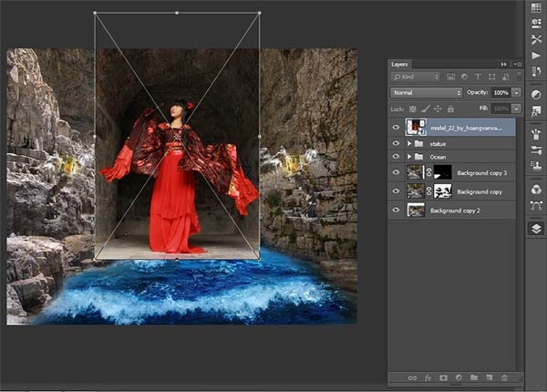547x392 pixels.
Task: Hide the Ocean group
Action: click(396, 157)
